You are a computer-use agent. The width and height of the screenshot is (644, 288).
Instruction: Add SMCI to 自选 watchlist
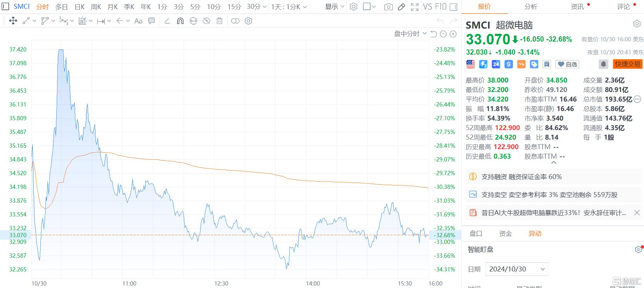click(x=567, y=64)
